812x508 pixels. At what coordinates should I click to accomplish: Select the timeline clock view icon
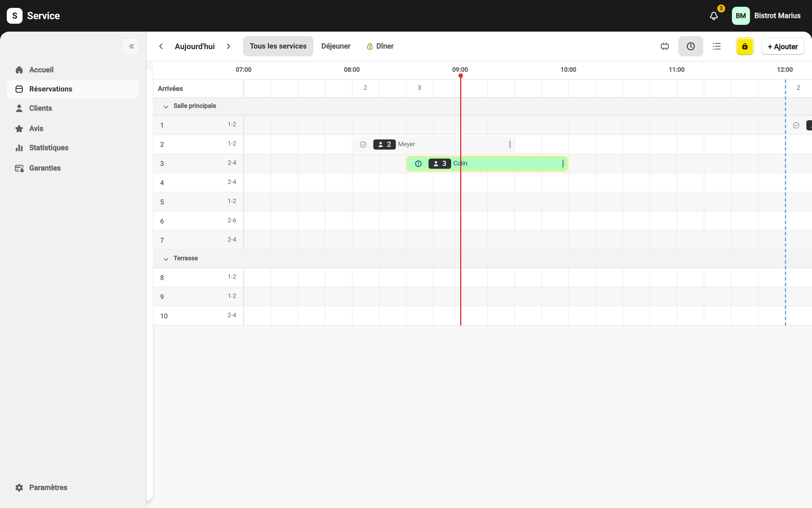pos(690,46)
